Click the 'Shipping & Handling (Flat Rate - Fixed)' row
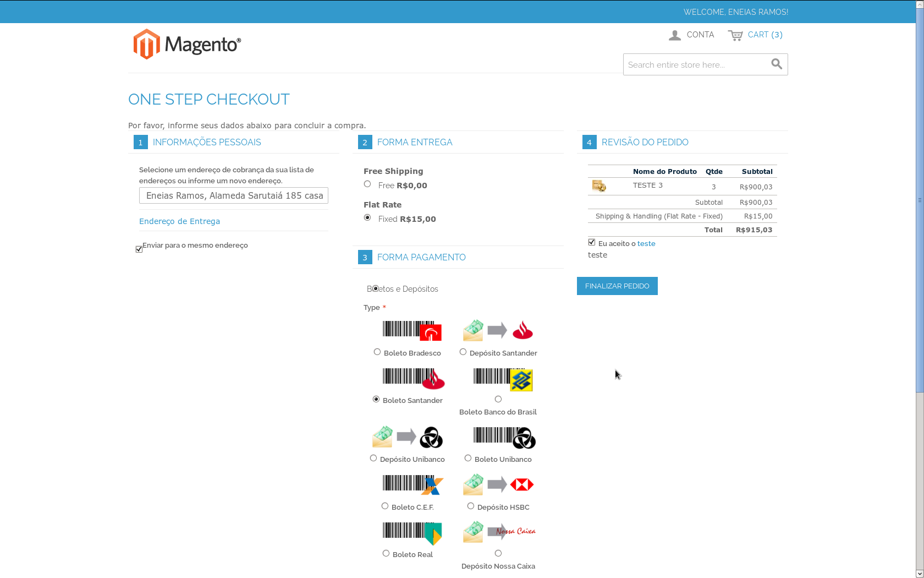The height and width of the screenshot is (578, 924). (x=683, y=216)
